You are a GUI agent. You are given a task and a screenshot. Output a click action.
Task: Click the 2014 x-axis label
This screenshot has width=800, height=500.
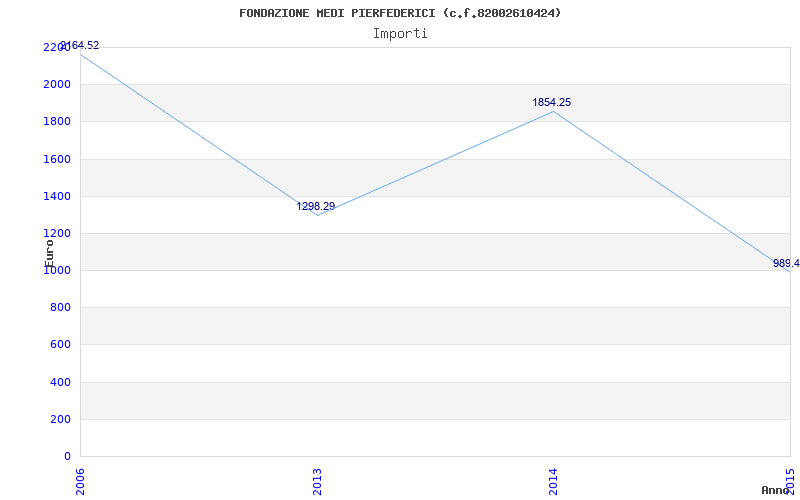553,481
